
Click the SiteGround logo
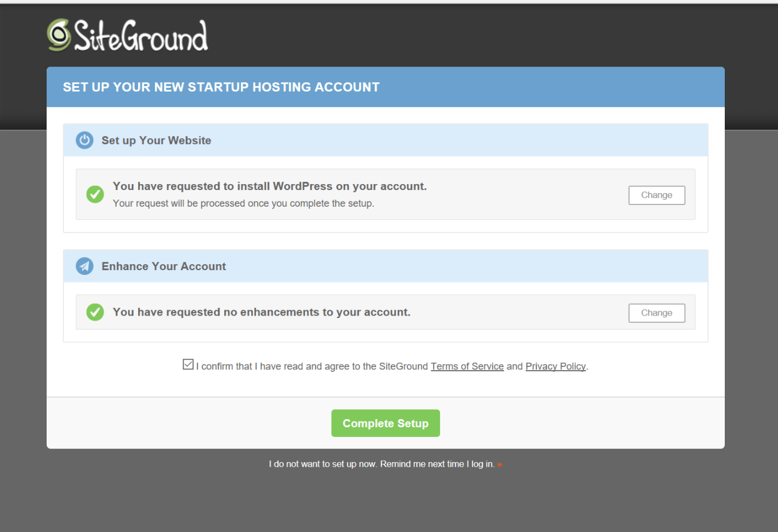coord(127,36)
